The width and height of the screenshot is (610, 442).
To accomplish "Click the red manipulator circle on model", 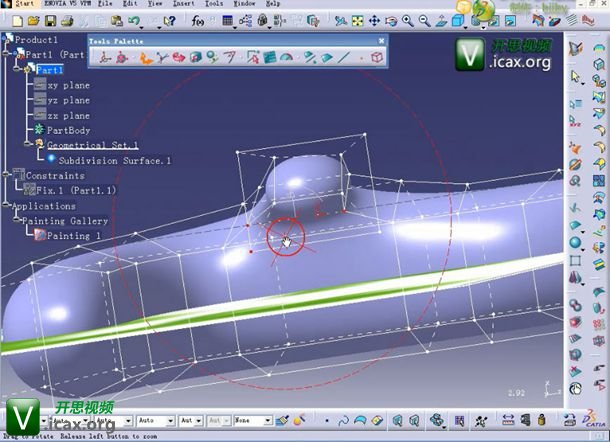I will pyautogui.click(x=284, y=237).
